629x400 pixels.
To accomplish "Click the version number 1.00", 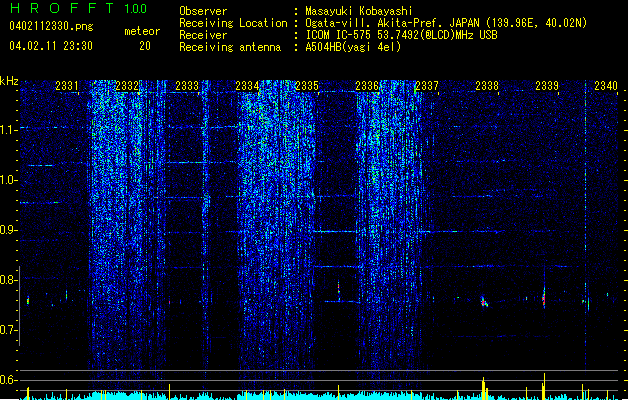I will point(136,8).
